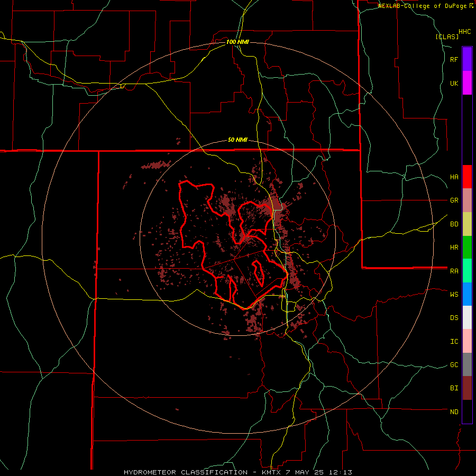Click the DS legend label
The width and height of the screenshot is (476, 476).
click(x=454, y=317)
